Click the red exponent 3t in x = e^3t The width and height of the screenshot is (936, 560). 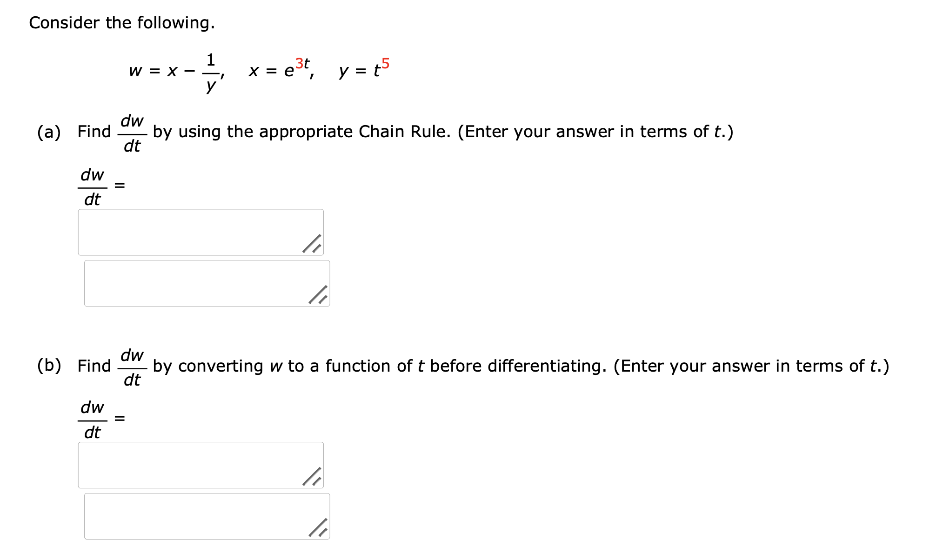(302, 63)
